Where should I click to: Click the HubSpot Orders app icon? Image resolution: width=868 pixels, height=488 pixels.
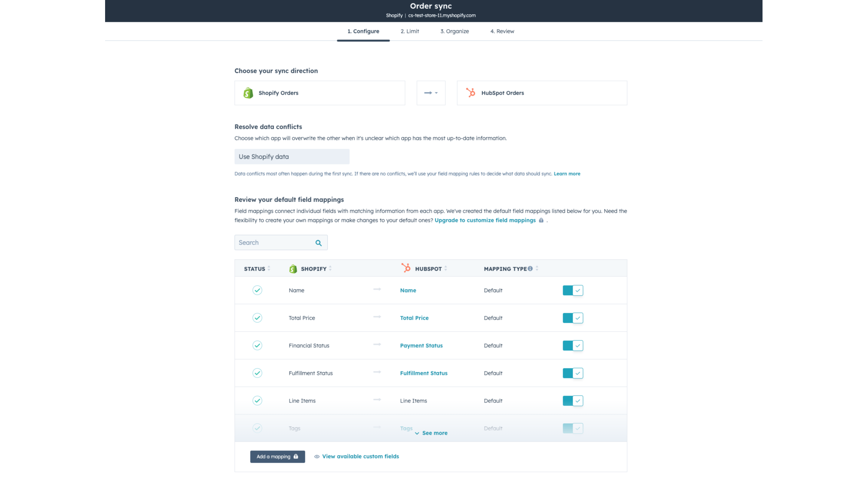(471, 92)
